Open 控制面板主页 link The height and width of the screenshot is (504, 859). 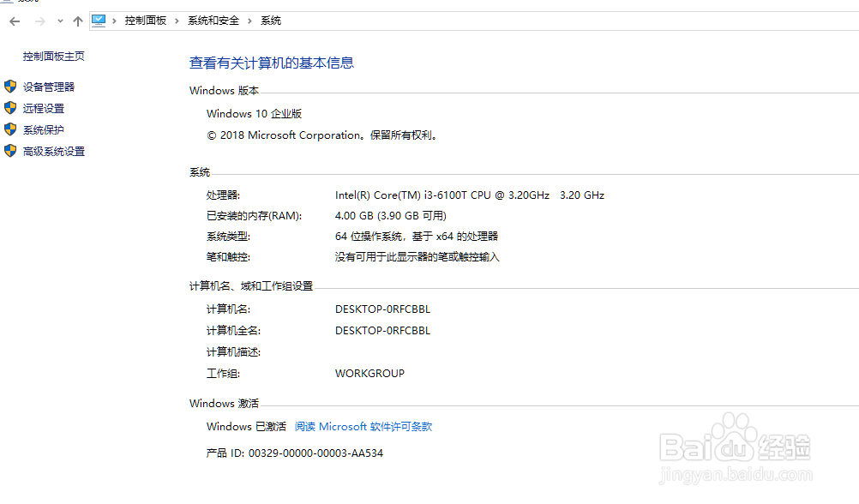click(54, 57)
